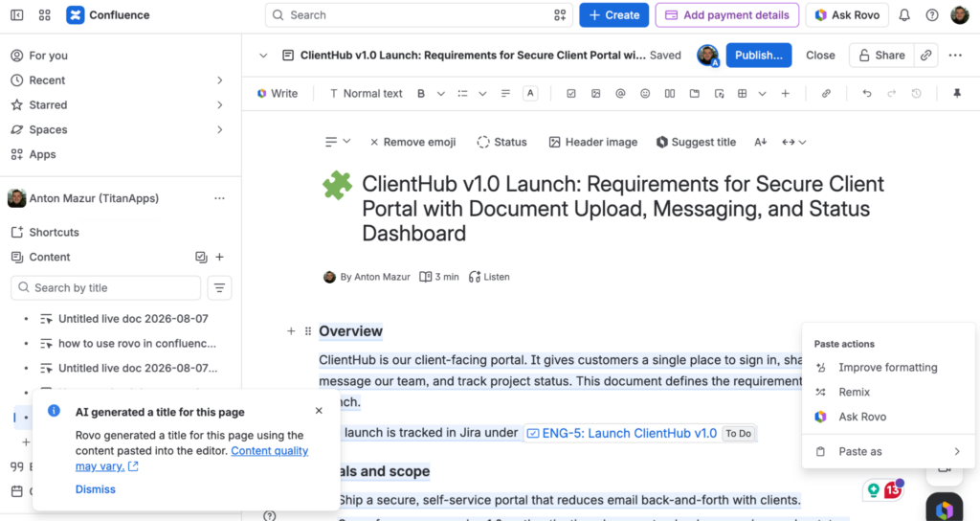Open Normal text style dropdown
980x521 pixels.
coord(366,93)
